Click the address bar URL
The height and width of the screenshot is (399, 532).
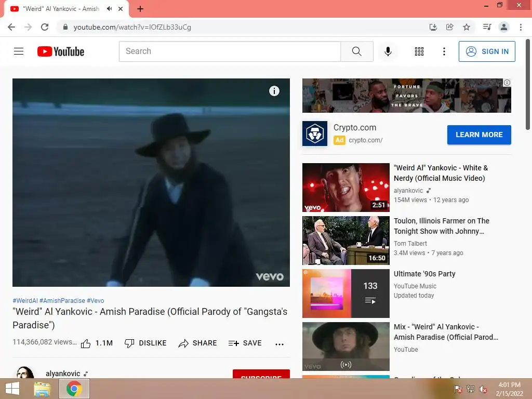(x=132, y=27)
